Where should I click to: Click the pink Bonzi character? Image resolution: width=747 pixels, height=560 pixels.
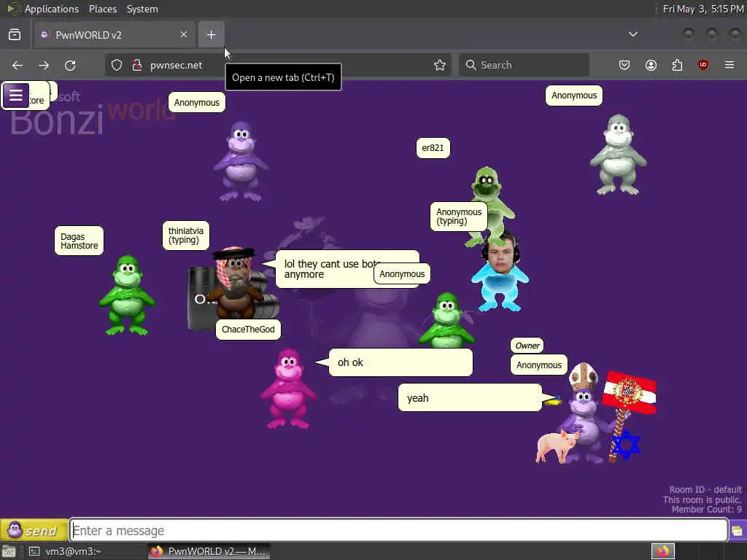(x=288, y=389)
